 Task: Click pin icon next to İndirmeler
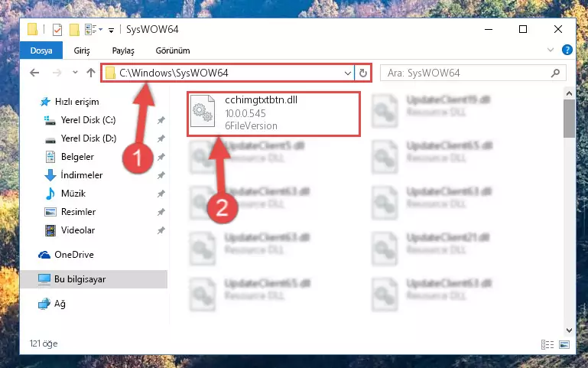pyautogui.click(x=161, y=175)
